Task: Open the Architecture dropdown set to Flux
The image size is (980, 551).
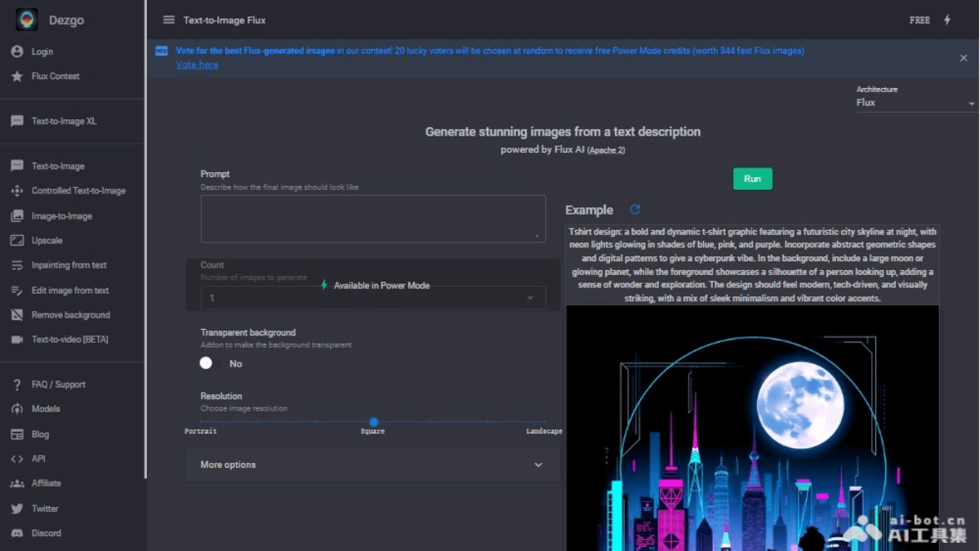Action: (x=915, y=103)
